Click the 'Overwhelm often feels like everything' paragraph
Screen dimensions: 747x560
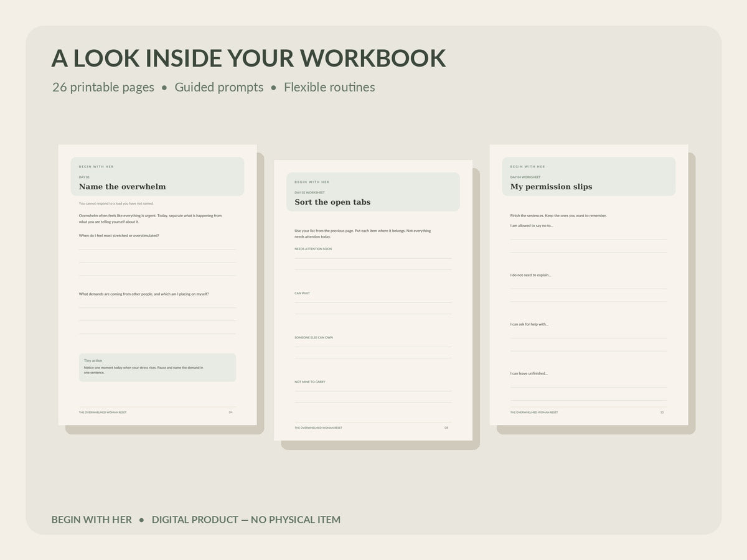[x=150, y=218]
